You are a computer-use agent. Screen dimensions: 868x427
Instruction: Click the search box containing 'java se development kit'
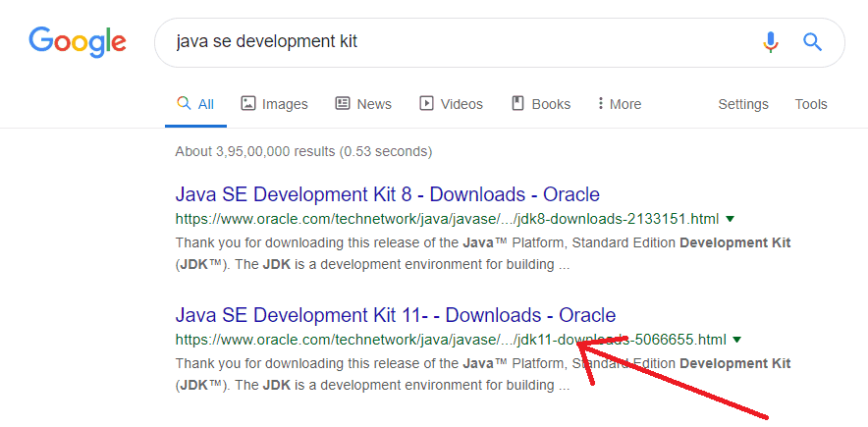point(500,42)
